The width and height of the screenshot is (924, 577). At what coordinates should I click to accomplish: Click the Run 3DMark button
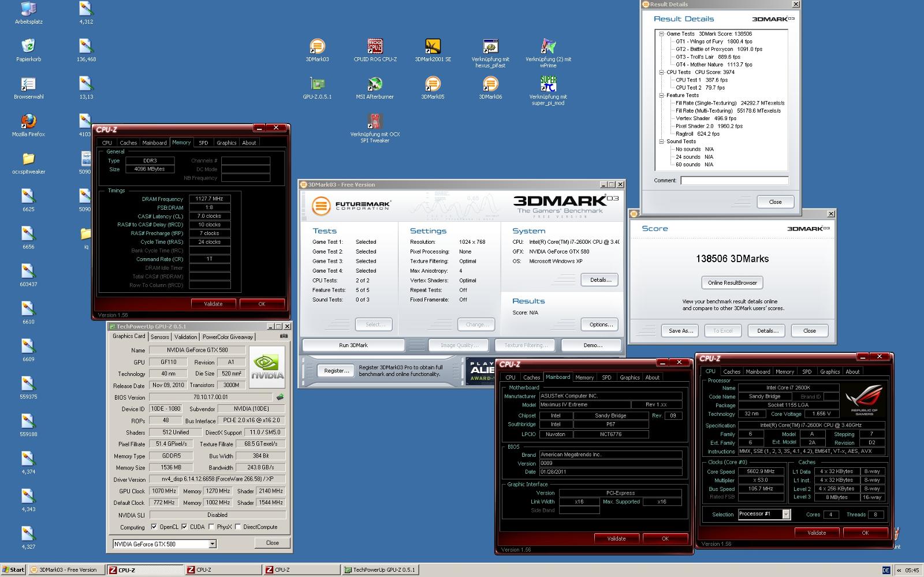[353, 345]
